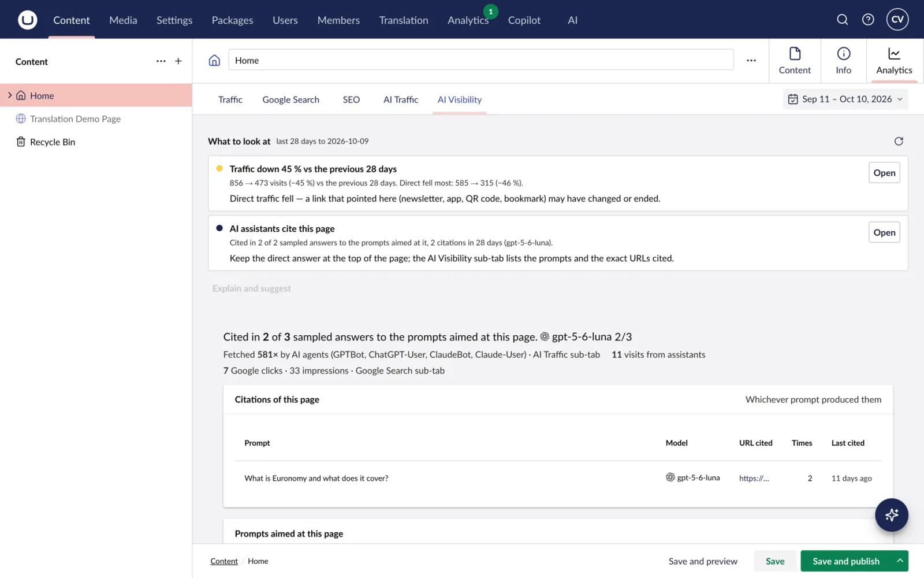The image size is (924, 578).
Task: Open the Translation section
Action: click(404, 20)
